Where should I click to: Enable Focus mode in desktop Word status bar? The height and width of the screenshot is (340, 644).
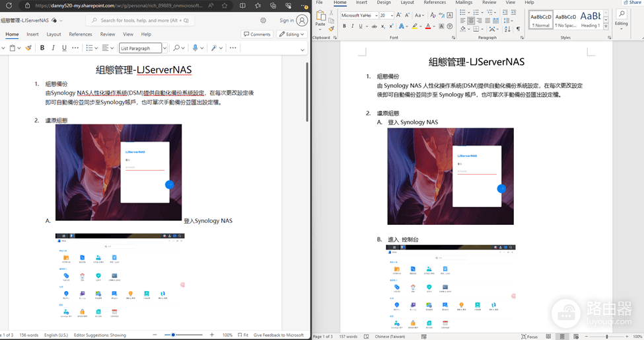click(530, 336)
